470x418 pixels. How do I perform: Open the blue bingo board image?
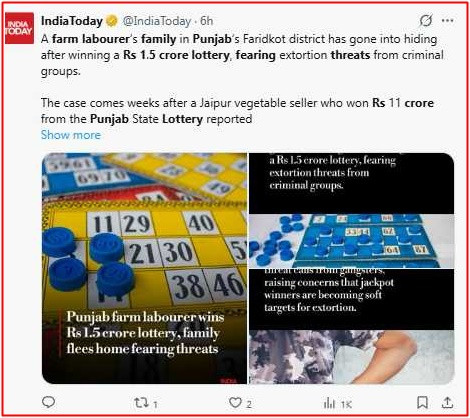tap(351, 241)
